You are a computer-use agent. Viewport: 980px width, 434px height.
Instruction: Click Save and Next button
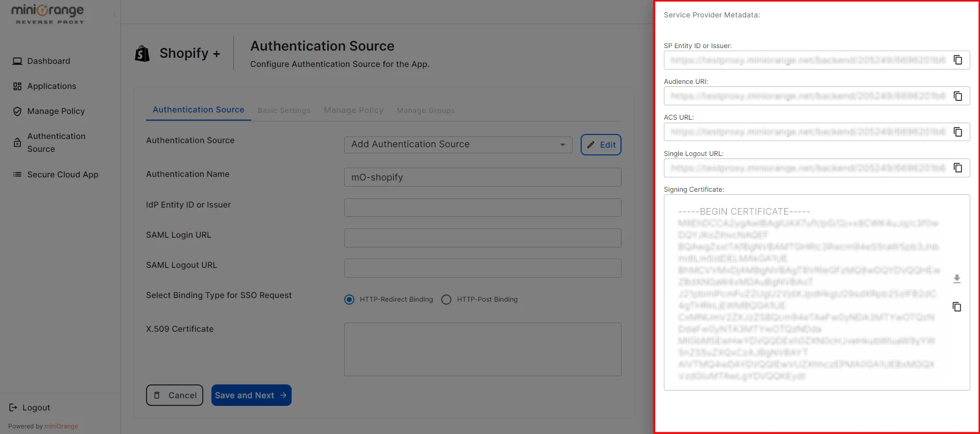[x=251, y=395]
